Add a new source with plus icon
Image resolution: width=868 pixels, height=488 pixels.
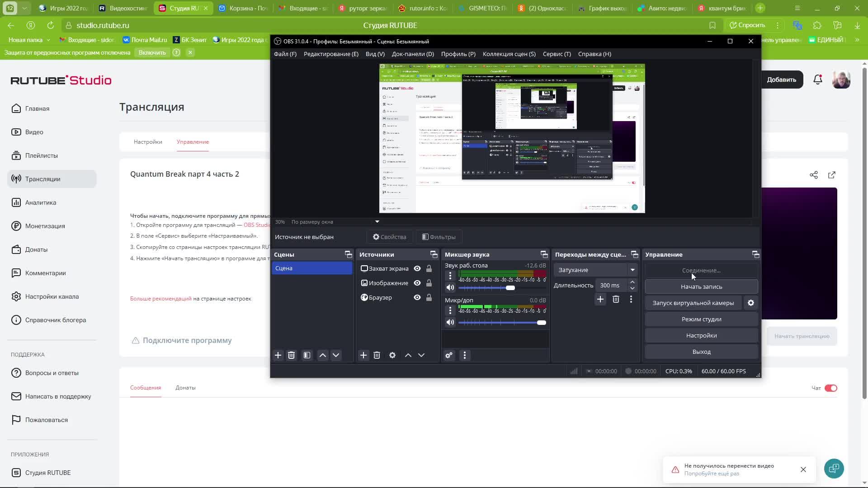pyautogui.click(x=363, y=355)
